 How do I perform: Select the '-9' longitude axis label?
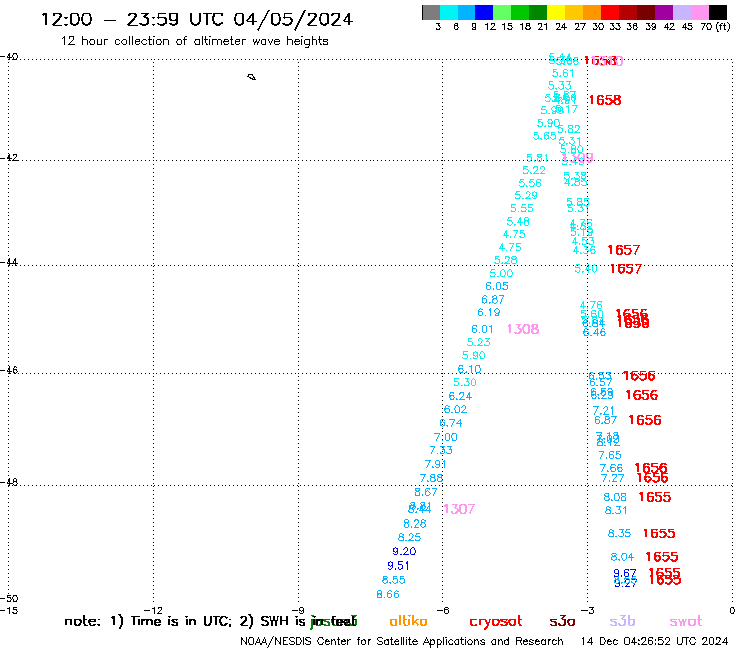click(x=298, y=610)
